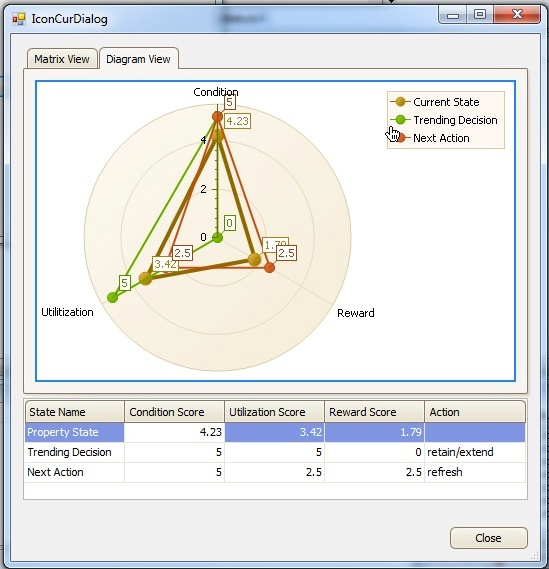
Task: Click the IconCurDialog window title icon
Action: point(19,19)
